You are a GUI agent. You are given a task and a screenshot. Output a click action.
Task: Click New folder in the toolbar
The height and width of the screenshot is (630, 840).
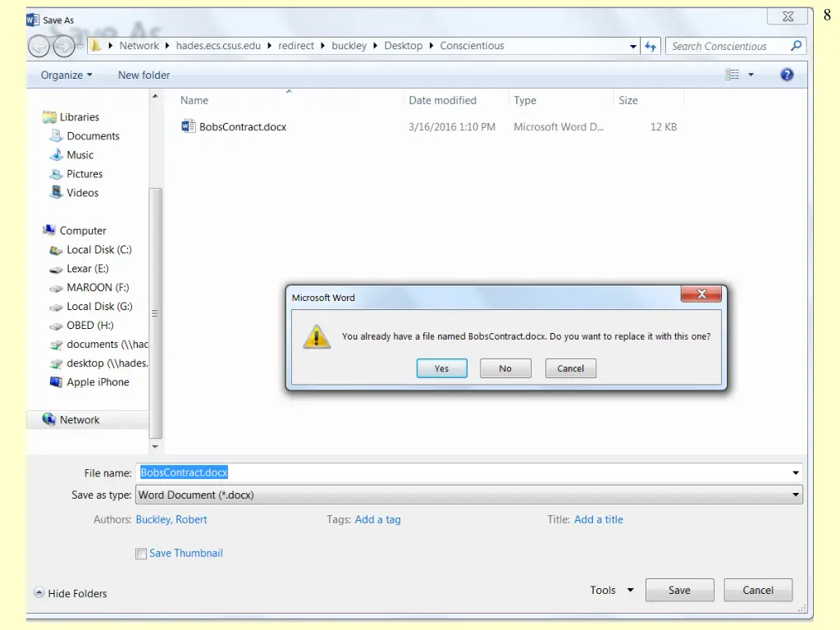pos(144,75)
